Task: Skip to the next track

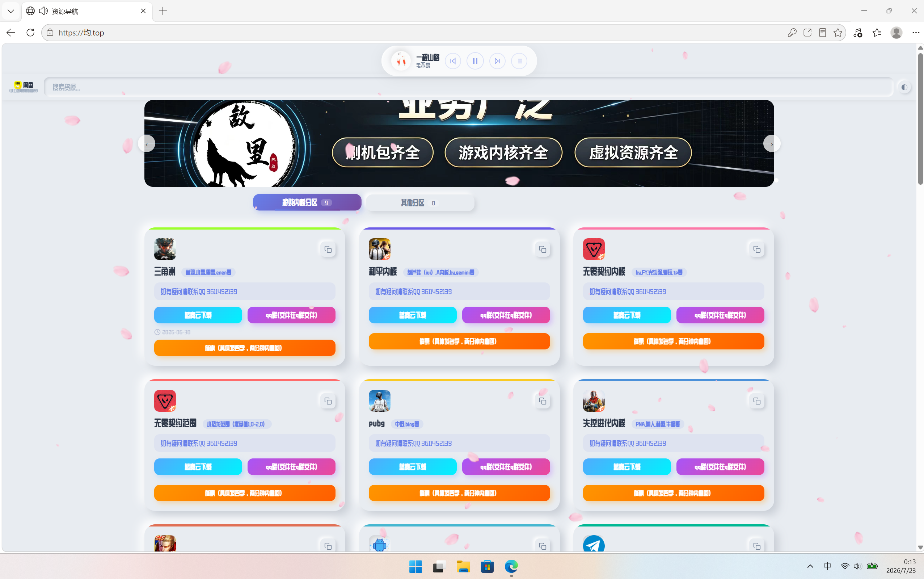Action: [x=497, y=61]
